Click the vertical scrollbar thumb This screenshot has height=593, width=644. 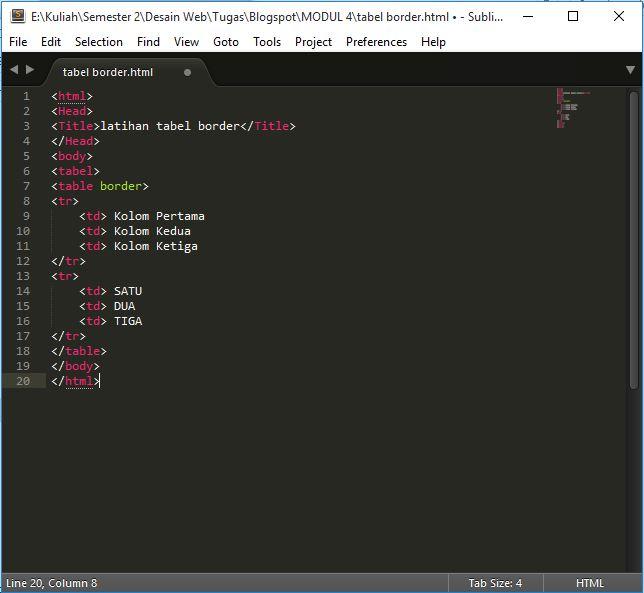coord(634,240)
